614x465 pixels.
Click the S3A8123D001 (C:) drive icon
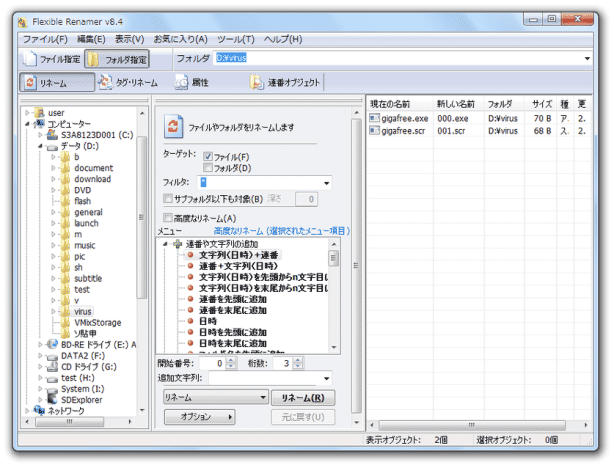[52, 135]
